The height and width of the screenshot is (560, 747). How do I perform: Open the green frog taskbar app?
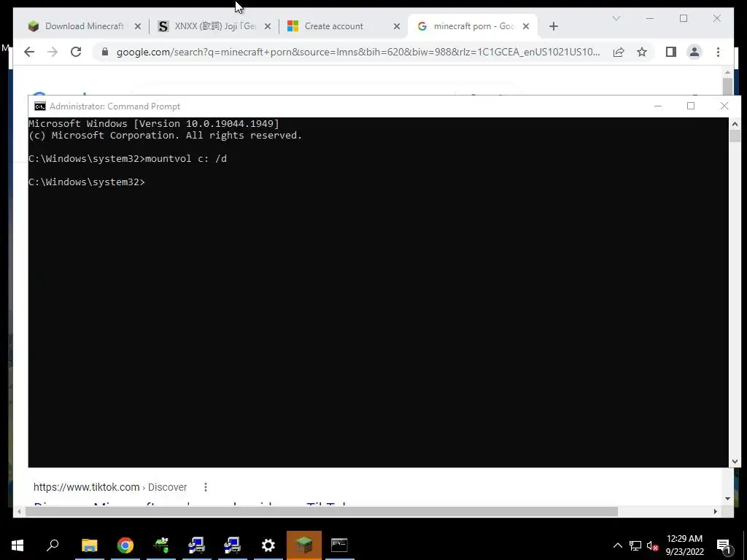coord(161,545)
